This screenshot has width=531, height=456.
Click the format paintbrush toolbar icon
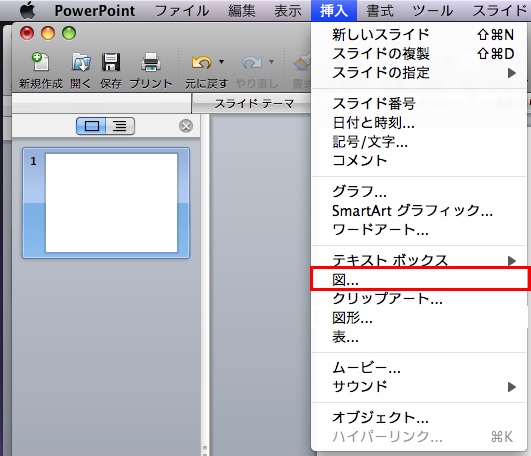tap(301, 62)
